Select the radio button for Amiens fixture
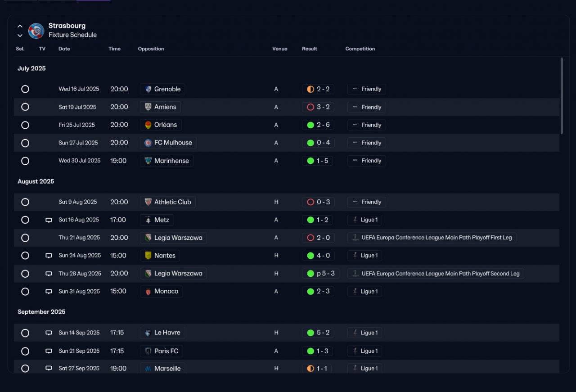Image resolution: width=576 pixels, height=392 pixels. coord(25,107)
